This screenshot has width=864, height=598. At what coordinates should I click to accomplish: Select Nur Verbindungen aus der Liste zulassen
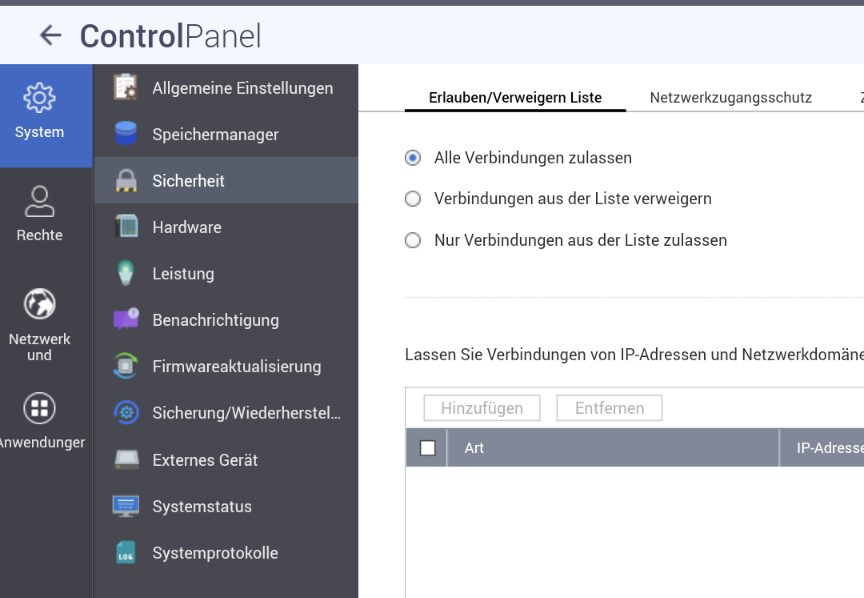tap(412, 240)
